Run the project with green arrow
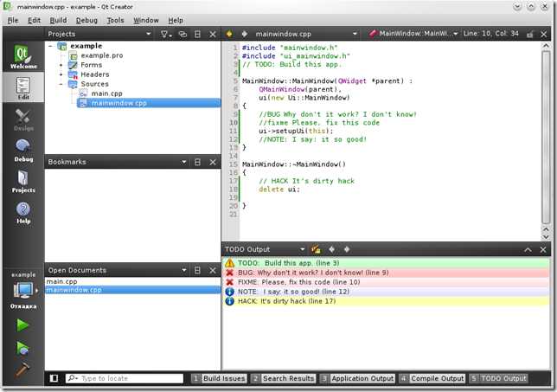The height and width of the screenshot is (392, 557). tap(22, 325)
